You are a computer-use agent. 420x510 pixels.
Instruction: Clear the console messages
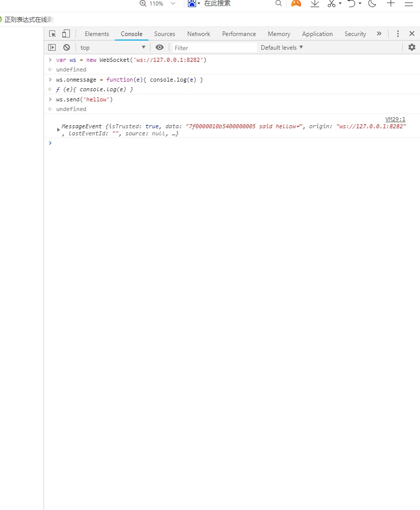pyautogui.click(x=66, y=47)
